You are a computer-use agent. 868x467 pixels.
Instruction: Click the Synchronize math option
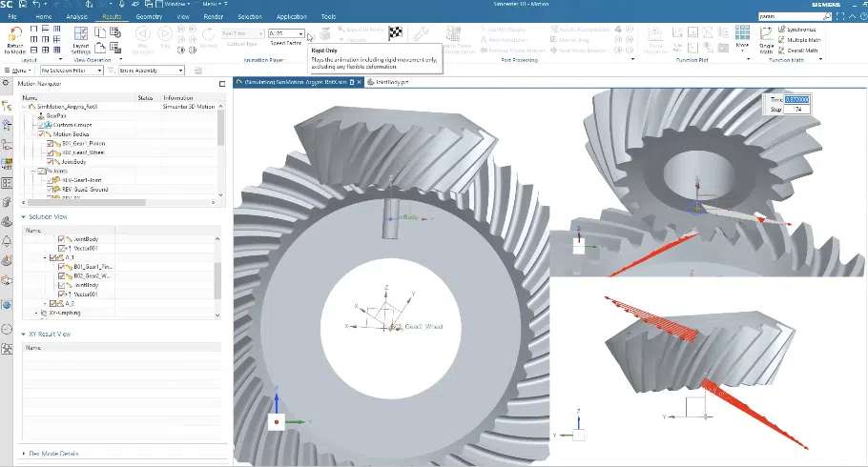coord(797,30)
